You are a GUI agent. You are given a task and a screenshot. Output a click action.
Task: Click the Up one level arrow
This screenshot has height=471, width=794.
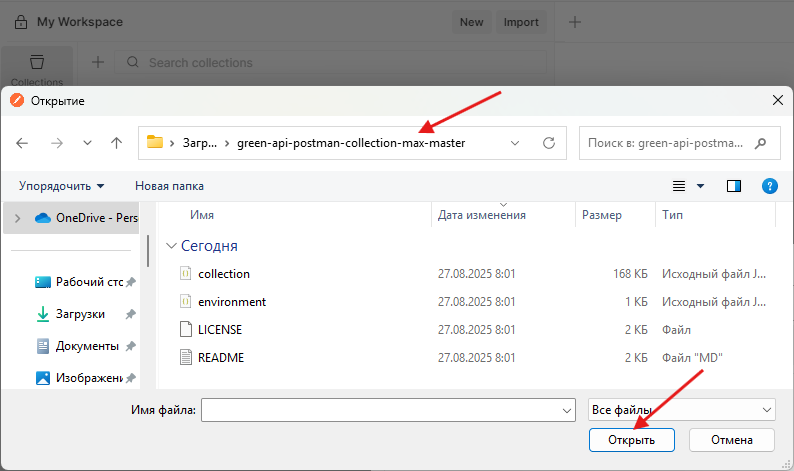click(x=117, y=143)
